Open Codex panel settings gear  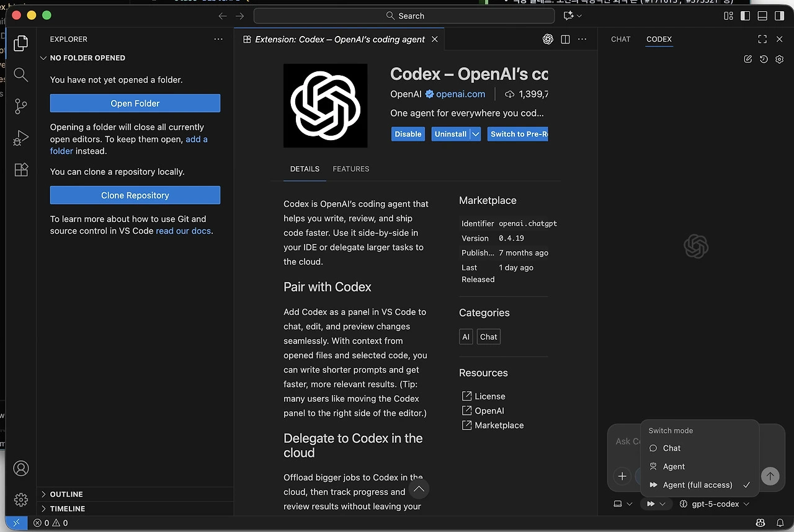pyautogui.click(x=780, y=59)
